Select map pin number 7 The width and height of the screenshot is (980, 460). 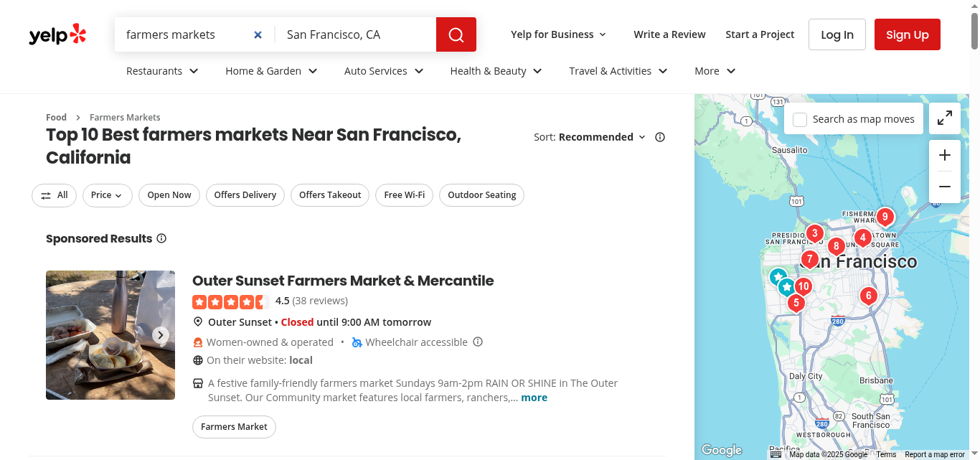tap(809, 260)
